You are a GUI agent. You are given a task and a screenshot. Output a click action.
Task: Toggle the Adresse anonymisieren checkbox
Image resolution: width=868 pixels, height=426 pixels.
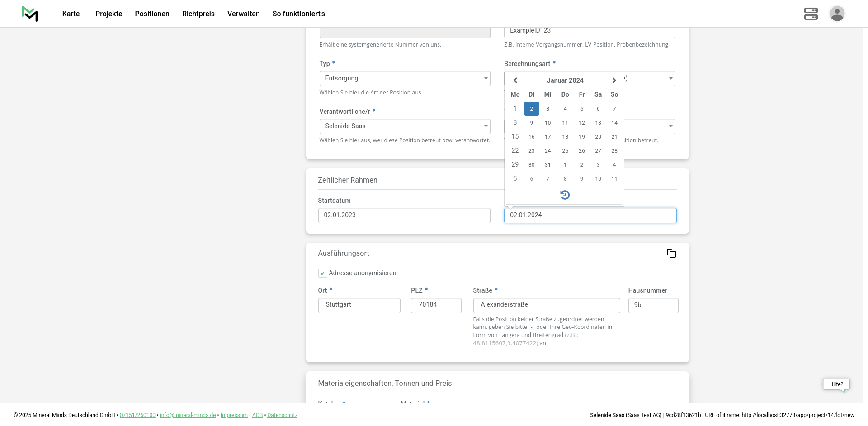(x=323, y=273)
